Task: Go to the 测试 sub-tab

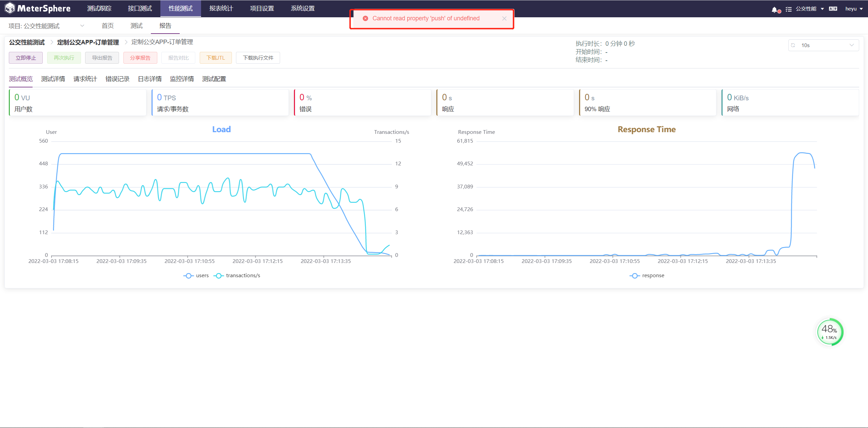Action: (136, 26)
